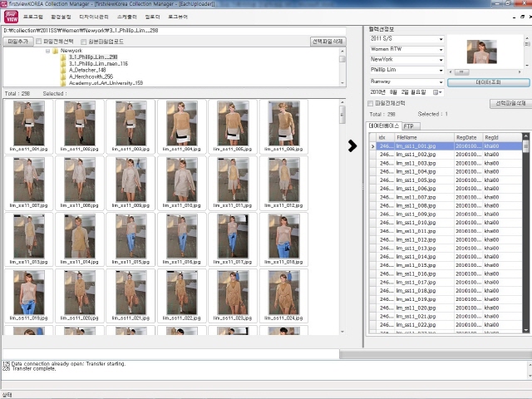
Task: Click the folder icon of 3_1_Phillip_Lim_men_116
Action: click(x=63, y=64)
